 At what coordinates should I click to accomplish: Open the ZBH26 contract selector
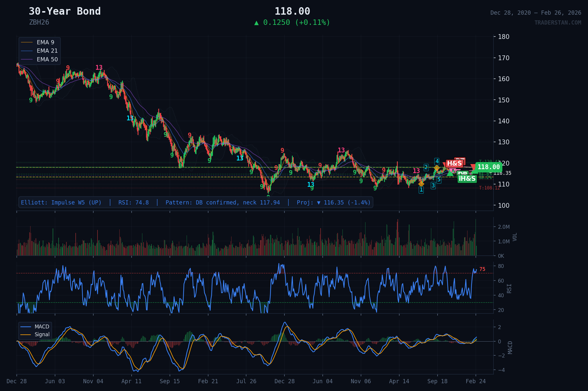[39, 22]
